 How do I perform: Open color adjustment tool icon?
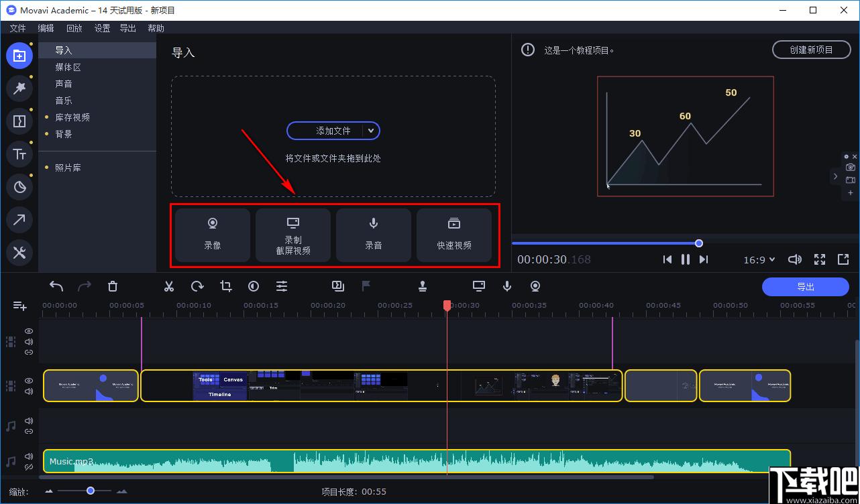[x=254, y=286]
